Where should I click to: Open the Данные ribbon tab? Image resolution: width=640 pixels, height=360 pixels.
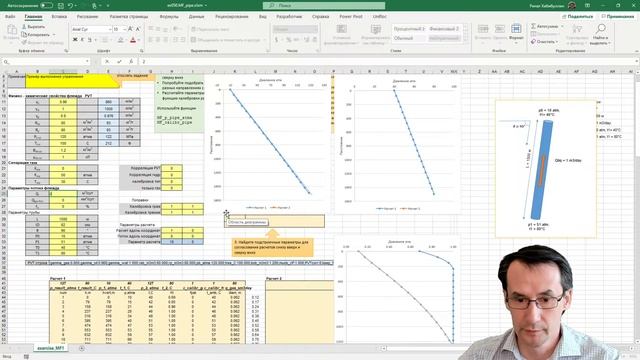(x=196, y=17)
